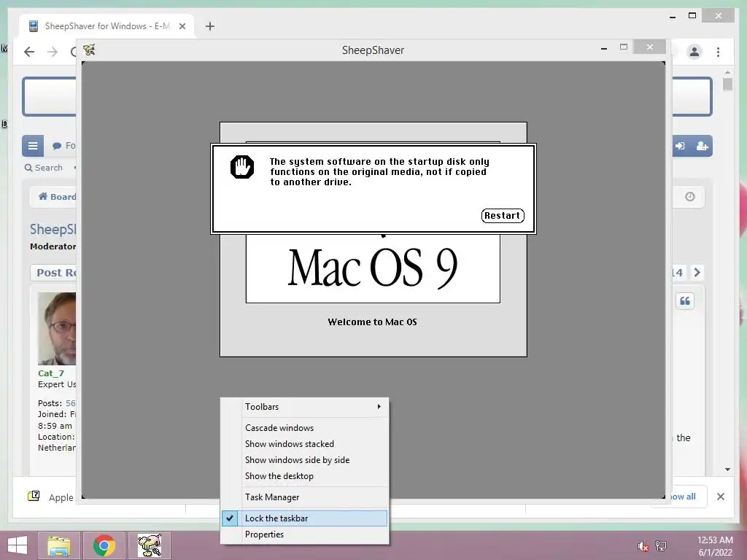Click the forum Search link
Screen dimensions: 747x560
pos(43,168)
